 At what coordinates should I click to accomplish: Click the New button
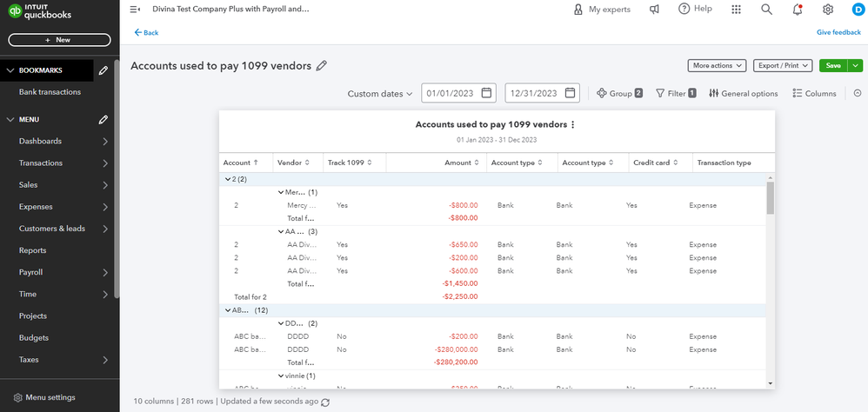59,40
